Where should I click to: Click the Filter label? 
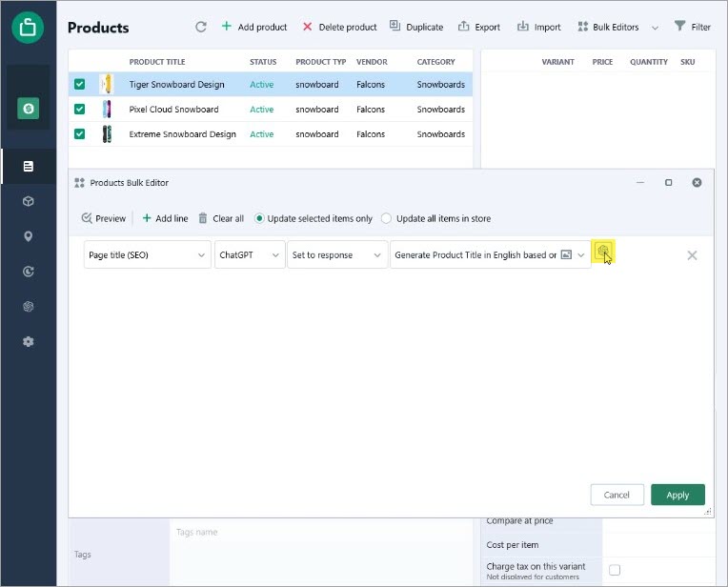pyautogui.click(x=700, y=27)
